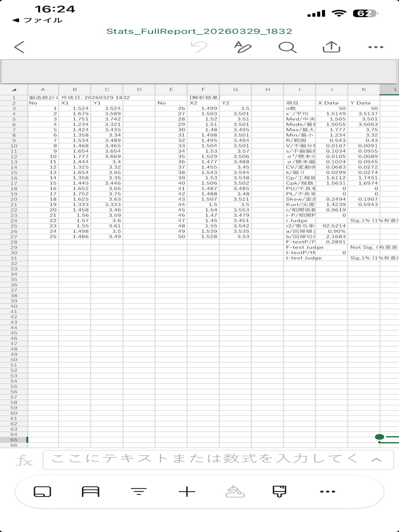Select the cell with value 1.5149
The image size is (399, 532).
pos(332,114)
